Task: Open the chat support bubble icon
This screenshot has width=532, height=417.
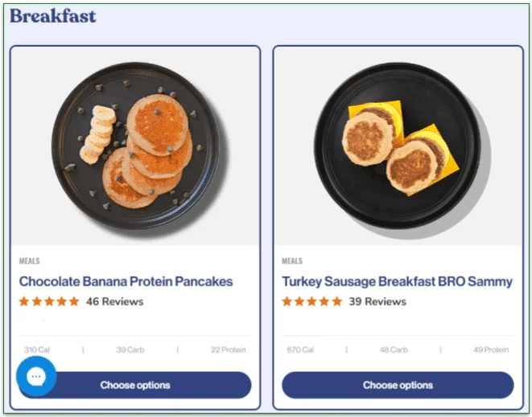Action: 36,377
